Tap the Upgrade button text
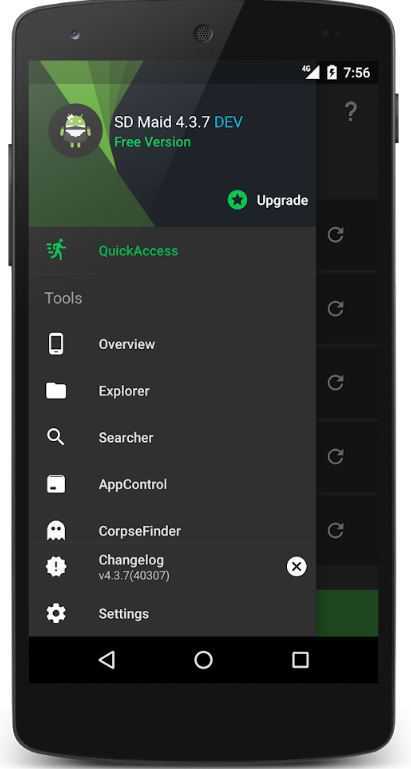 tap(283, 201)
